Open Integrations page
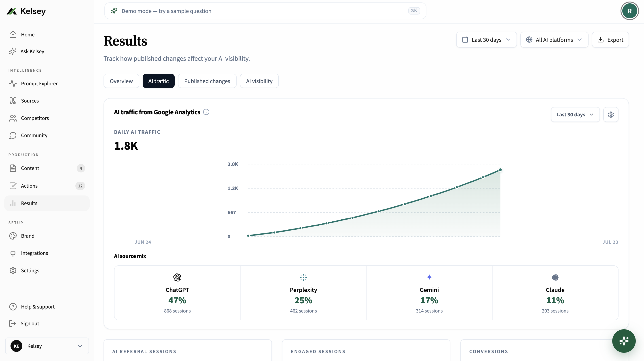644x361 pixels. (x=47, y=253)
